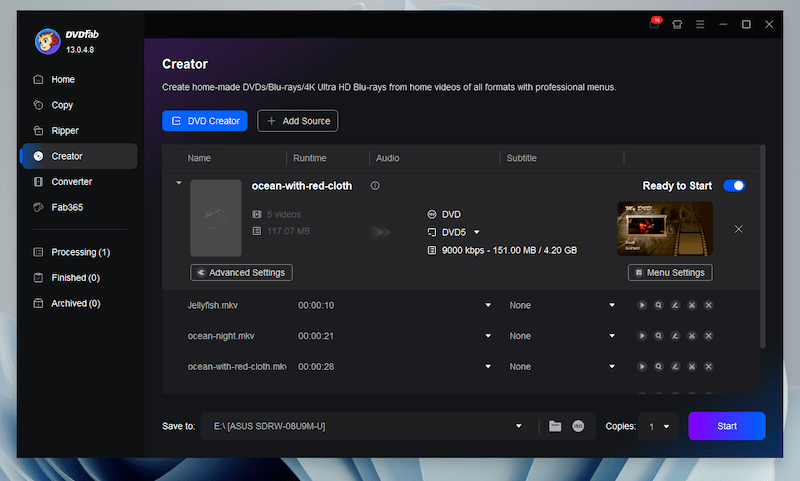Select the ISO output icon
The width and height of the screenshot is (800, 481).
pos(578,426)
